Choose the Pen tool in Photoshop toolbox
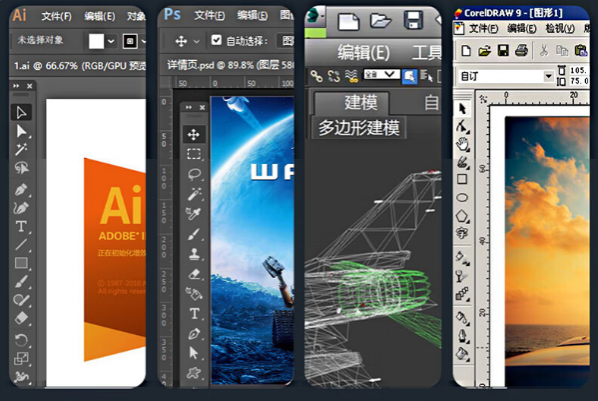Viewport: 598px width, 401px height. pyautogui.click(x=194, y=334)
